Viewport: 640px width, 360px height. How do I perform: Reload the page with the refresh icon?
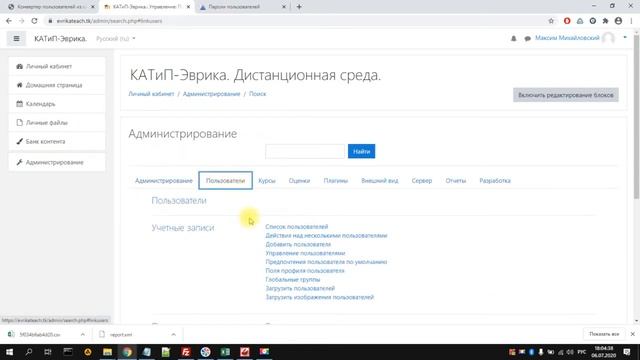coord(34,21)
